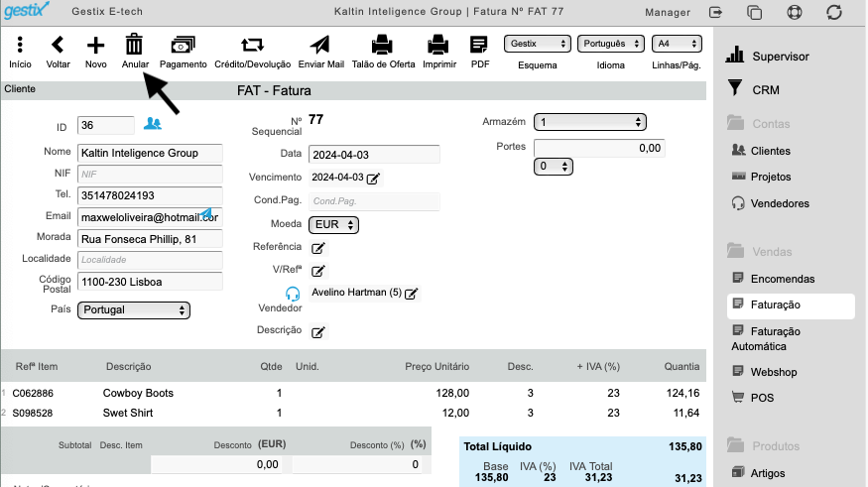Export the invoice as PDF
868x487 pixels.
[x=479, y=45]
